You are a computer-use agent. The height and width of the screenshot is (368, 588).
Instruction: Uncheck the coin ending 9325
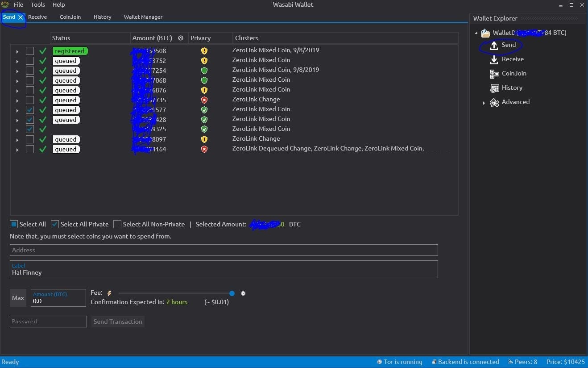(30, 130)
